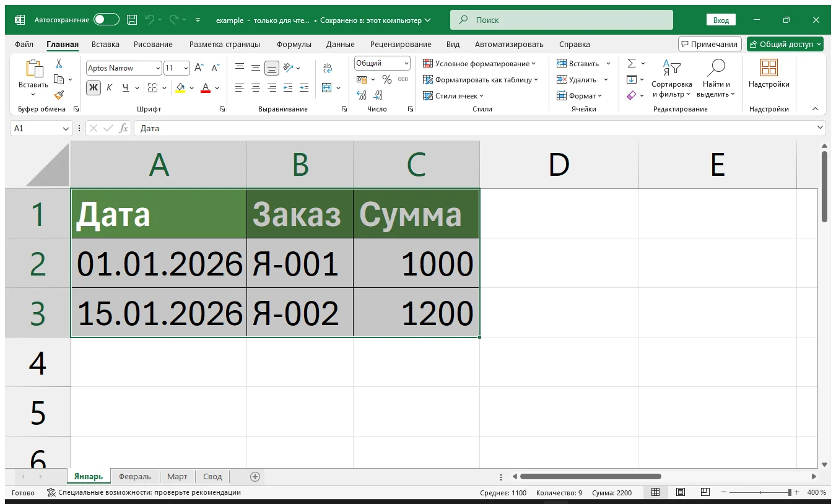Toggle bottom align button
836x504 pixels.
coord(272,68)
